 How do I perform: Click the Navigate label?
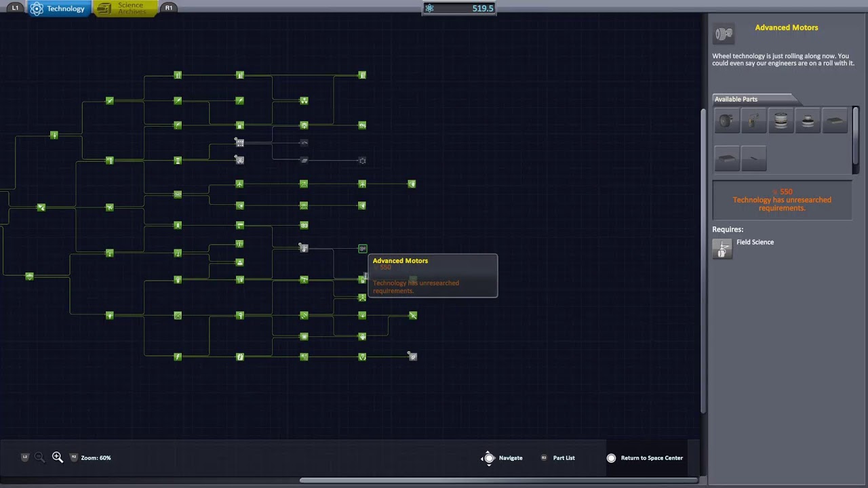[511, 458]
